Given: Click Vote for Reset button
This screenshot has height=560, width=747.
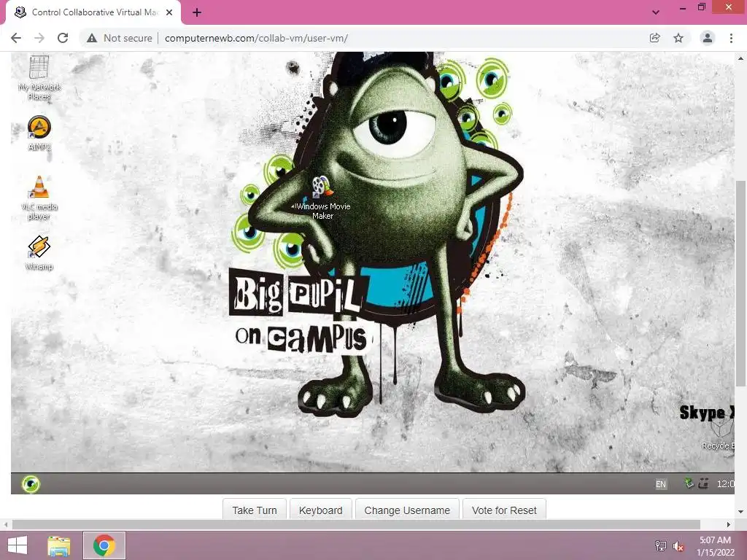Looking at the screenshot, I should 504,510.
